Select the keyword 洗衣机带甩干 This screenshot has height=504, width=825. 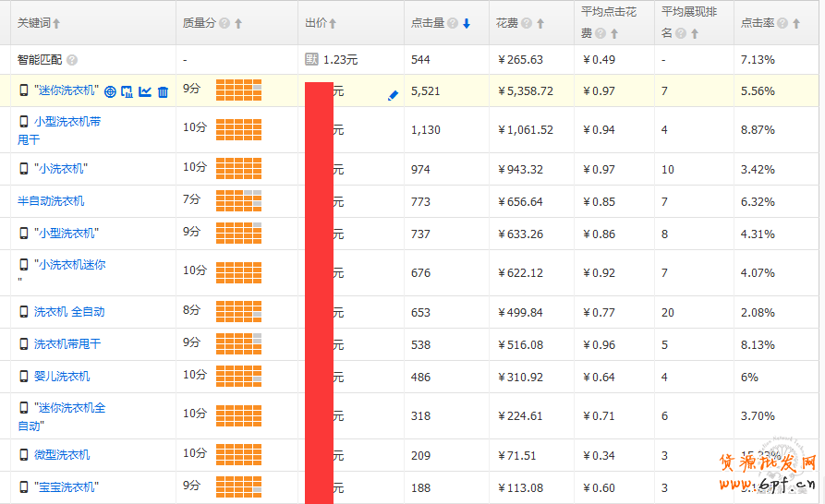[x=67, y=343]
